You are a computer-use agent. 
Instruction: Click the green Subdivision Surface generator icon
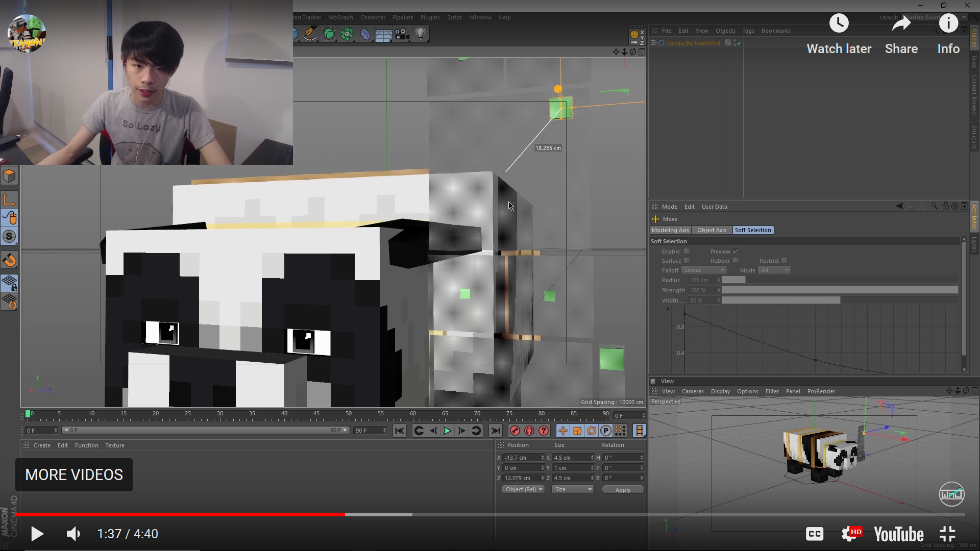[329, 34]
